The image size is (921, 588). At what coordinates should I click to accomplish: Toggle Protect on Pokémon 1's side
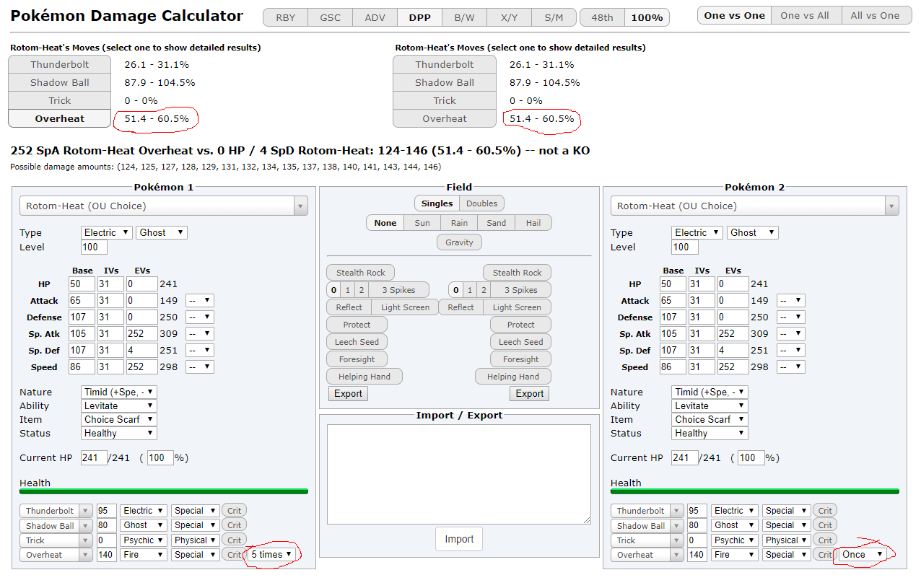[x=357, y=325]
